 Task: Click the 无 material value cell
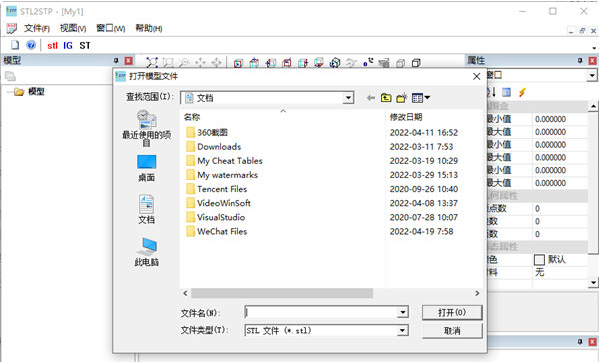(560, 272)
